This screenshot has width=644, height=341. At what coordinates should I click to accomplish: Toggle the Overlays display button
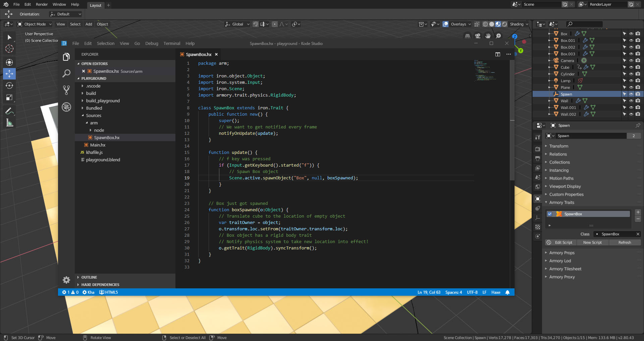(x=445, y=24)
